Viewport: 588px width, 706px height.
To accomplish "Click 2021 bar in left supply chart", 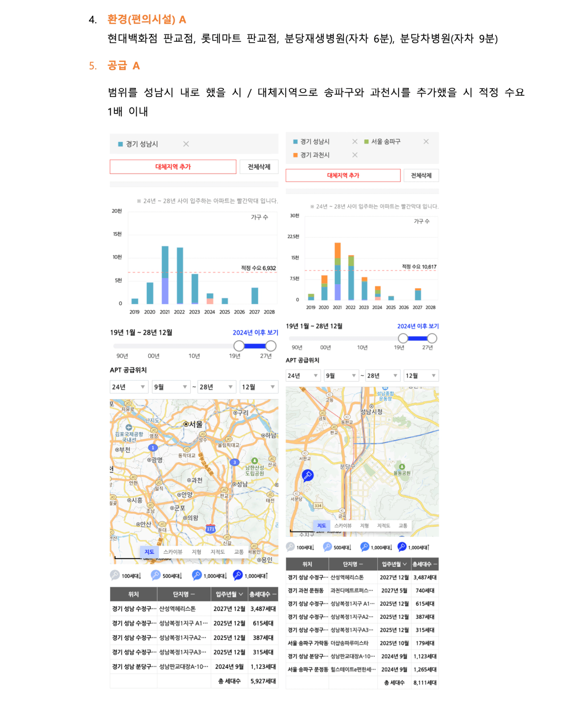I will pos(165,275).
